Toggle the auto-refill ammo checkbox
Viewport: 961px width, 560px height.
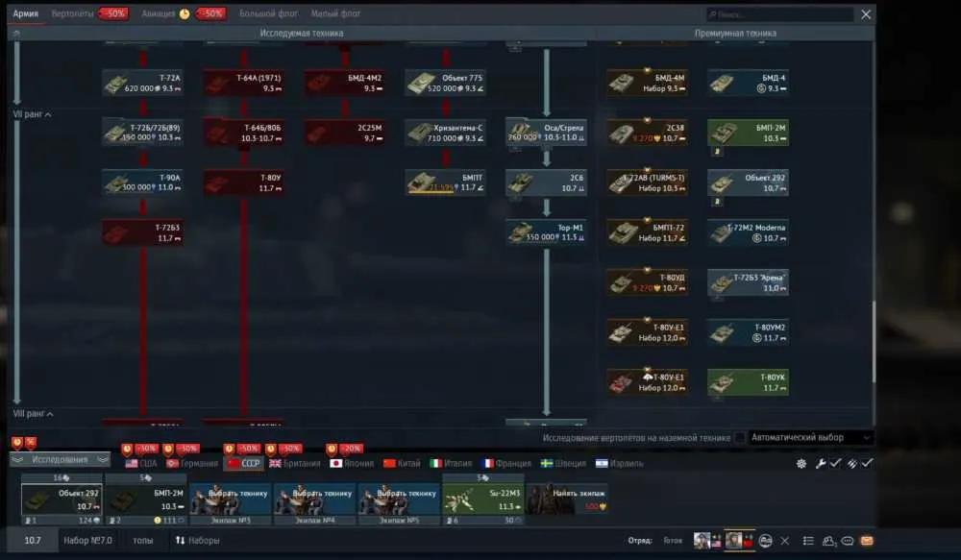pyautogui.click(x=867, y=464)
